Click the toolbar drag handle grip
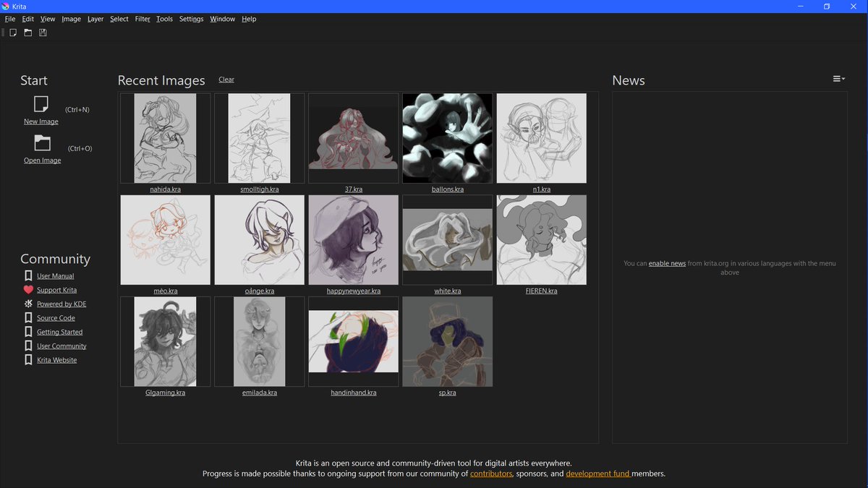This screenshot has width=868, height=488. coord(4,33)
